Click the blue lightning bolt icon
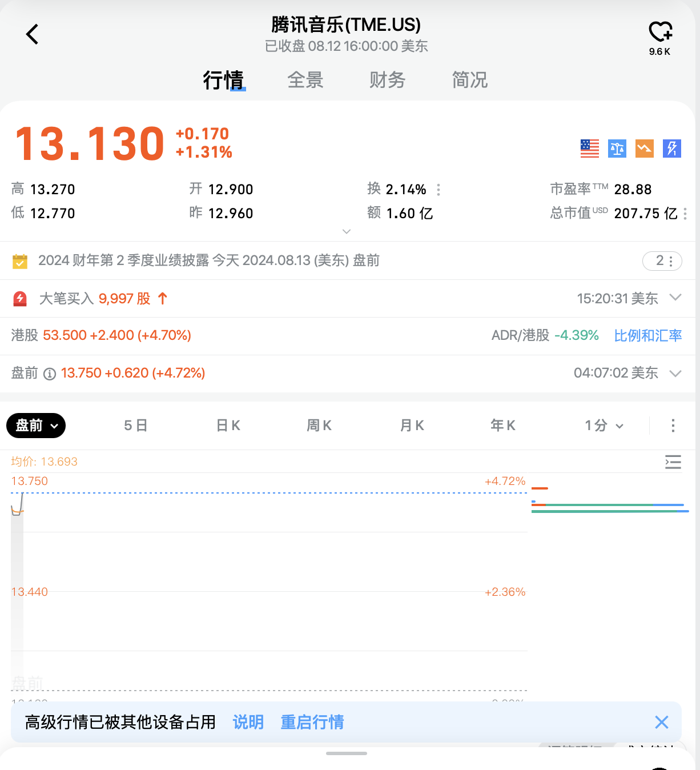Screen dimensions: 700x770 [x=672, y=149]
